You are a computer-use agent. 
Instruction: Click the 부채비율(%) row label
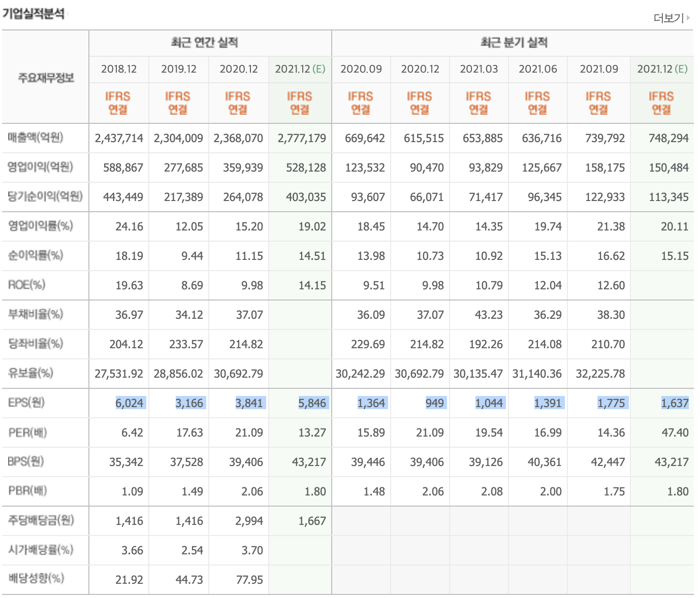[x=36, y=314]
